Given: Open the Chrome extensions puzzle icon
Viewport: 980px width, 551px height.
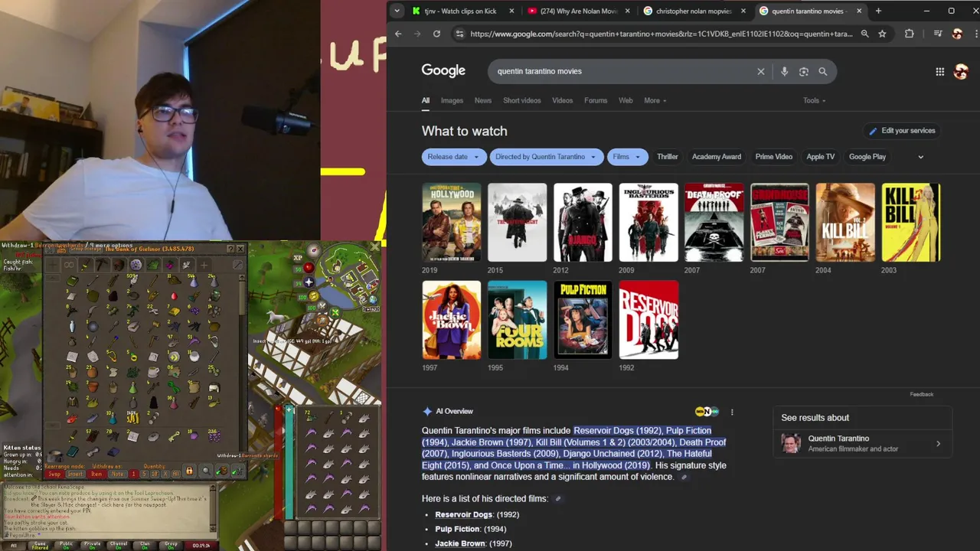Looking at the screenshot, I should (910, 34).
